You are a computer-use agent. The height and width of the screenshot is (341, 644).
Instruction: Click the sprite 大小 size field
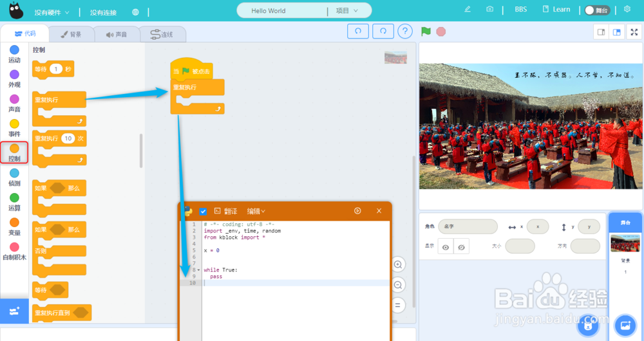coord(520,246)
